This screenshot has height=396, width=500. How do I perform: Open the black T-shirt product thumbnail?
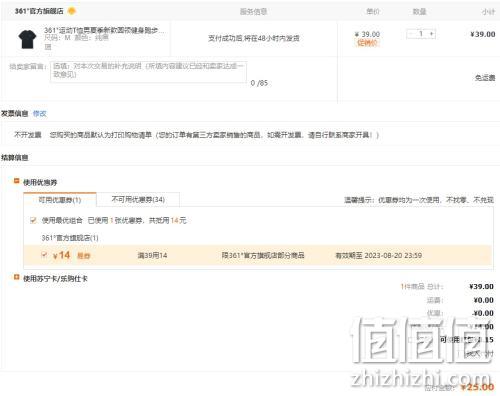coord(27,39)
